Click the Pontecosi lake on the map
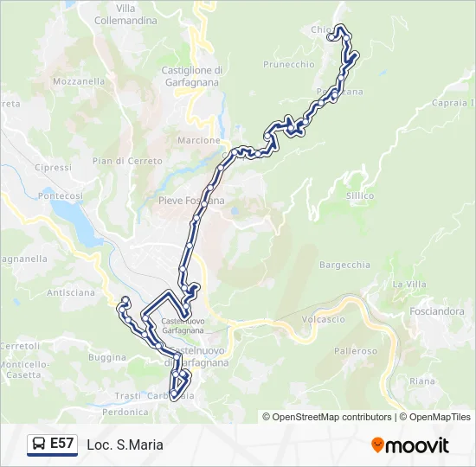Viewport: 476px width, 467px height. pos(74,221)
